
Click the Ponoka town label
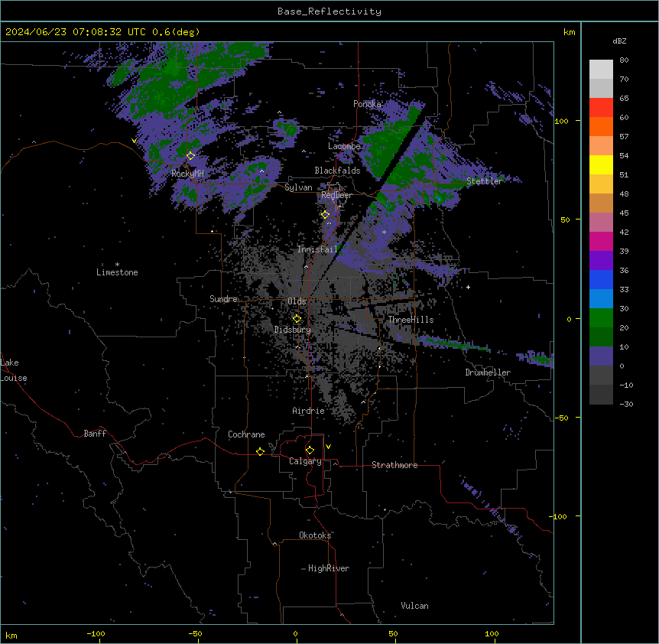tap(367, 104)
